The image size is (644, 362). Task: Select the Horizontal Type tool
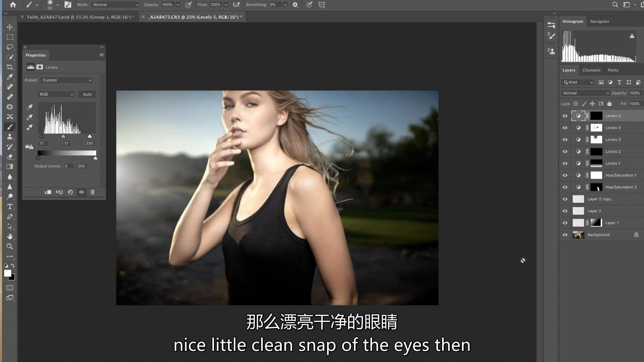click(x=10, y=206)
